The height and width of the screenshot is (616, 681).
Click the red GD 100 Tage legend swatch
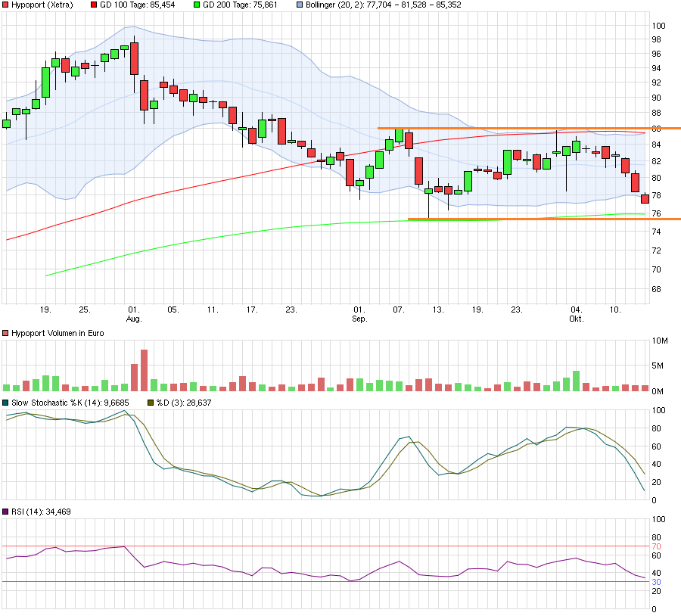pos(94,5)
